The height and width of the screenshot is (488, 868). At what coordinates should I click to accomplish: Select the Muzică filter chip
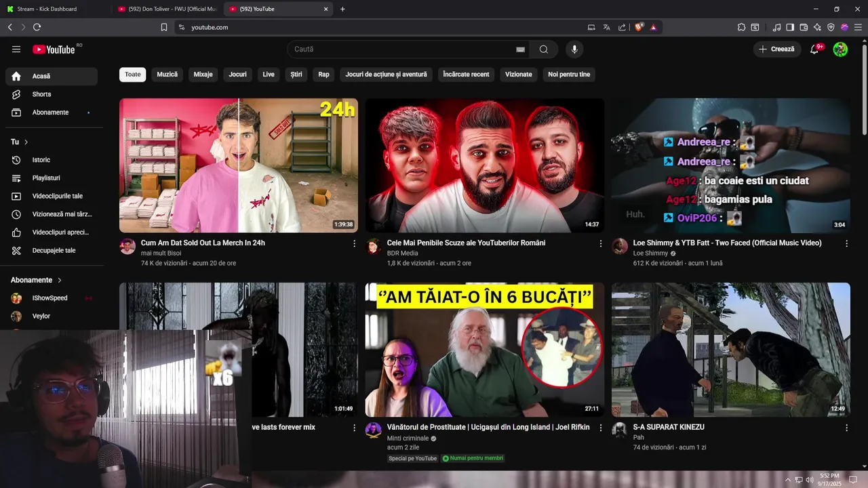167,75
